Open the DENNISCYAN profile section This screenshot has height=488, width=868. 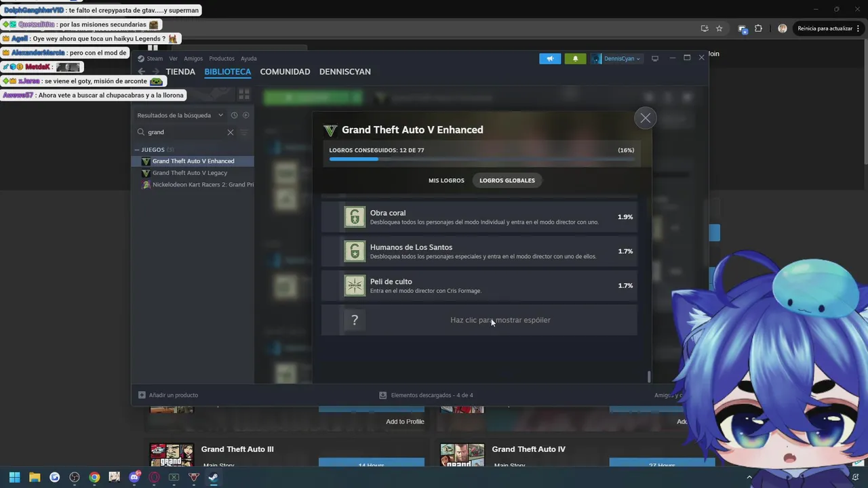point(344,72)
